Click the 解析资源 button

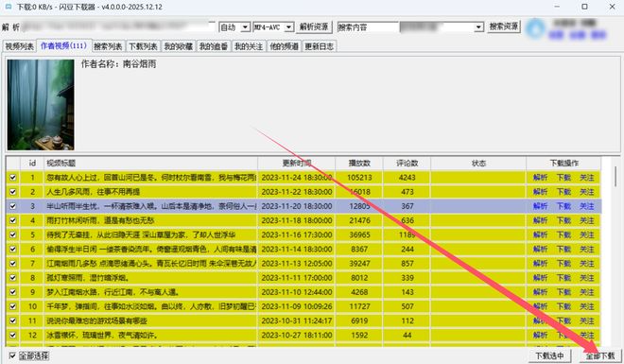[x=314, y=26]
